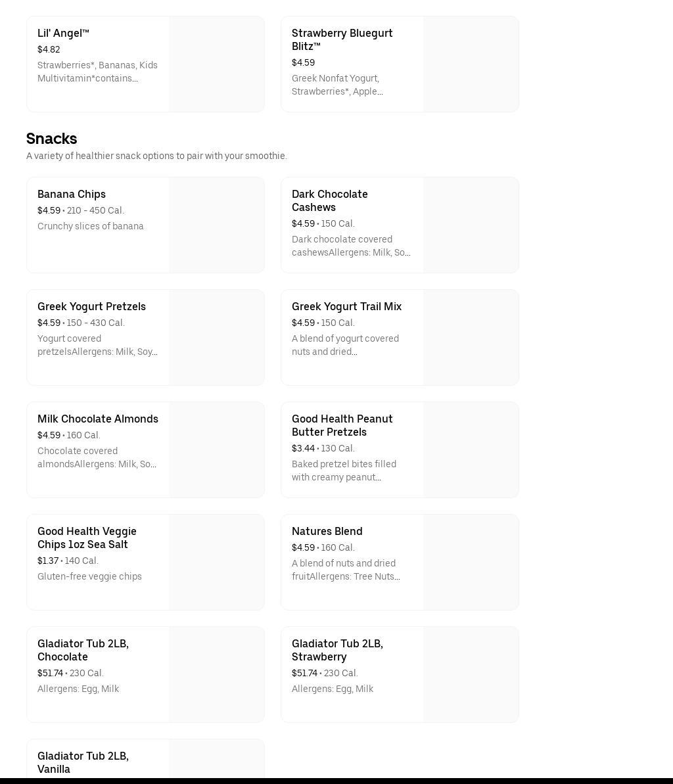Choose Greek Yogurt Pretzels title
This screenshot has width=673, height=784.
(x=91, y=307)
